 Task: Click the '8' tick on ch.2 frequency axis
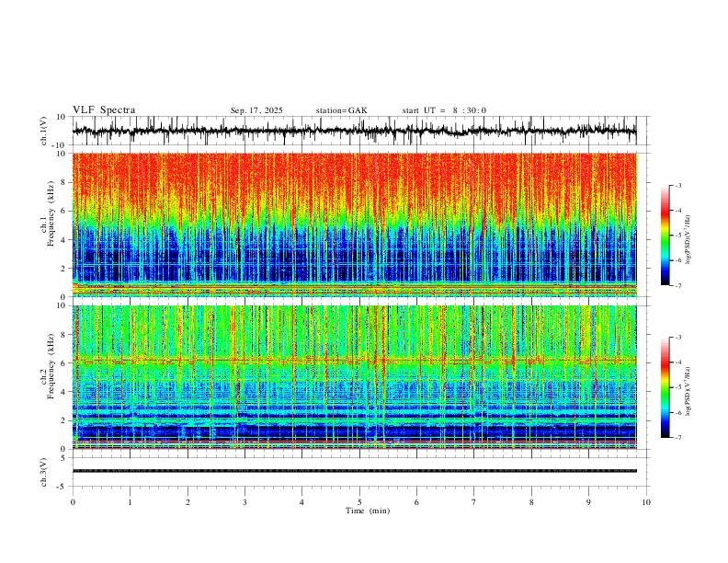click(64, 335)
